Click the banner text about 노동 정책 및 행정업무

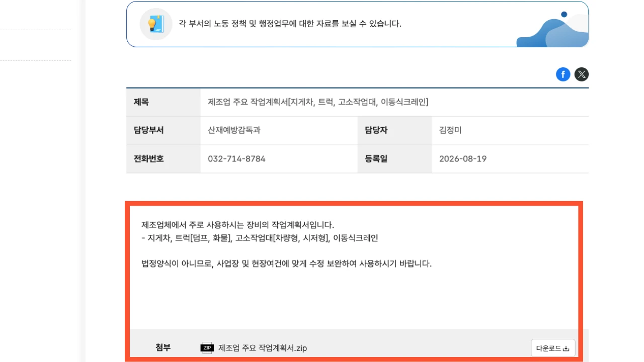(290, 24)
